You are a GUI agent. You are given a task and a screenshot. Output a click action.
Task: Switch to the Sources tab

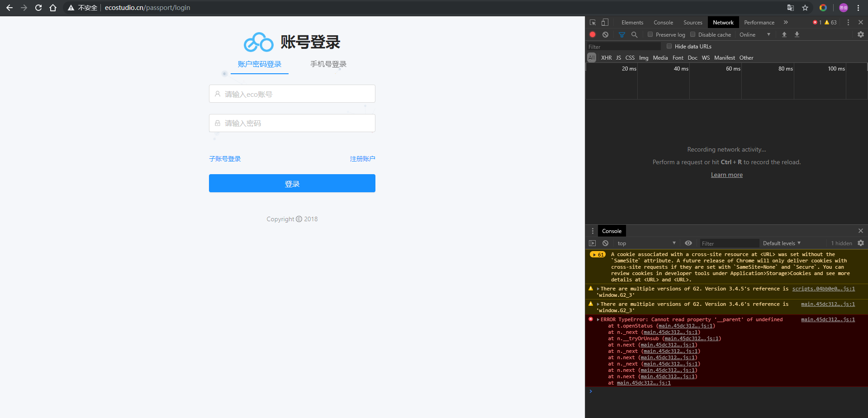[693, 22]
